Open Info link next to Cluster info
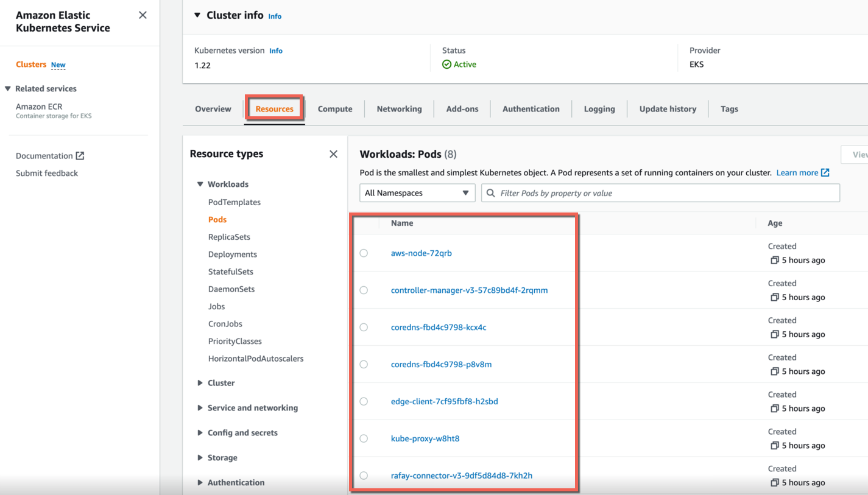 (275, 16)
